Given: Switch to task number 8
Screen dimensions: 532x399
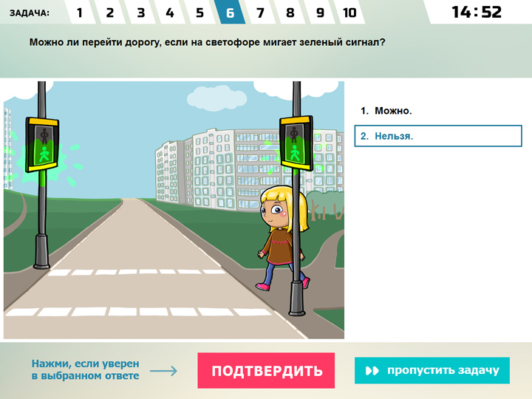Looking at the screenshot, I should [x=290, y=13].
